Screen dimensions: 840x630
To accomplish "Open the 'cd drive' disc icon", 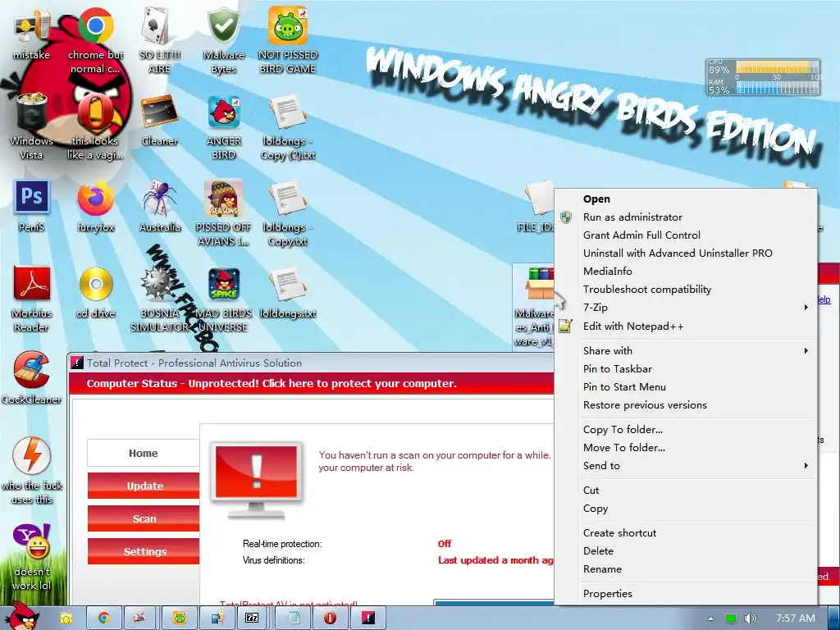I will click(x=95, y=292).
